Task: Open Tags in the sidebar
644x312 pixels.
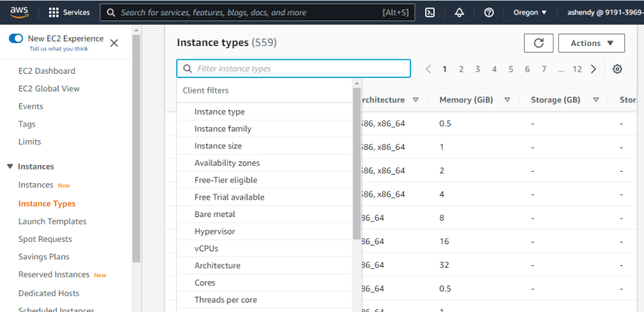Action: pos(27,123)
